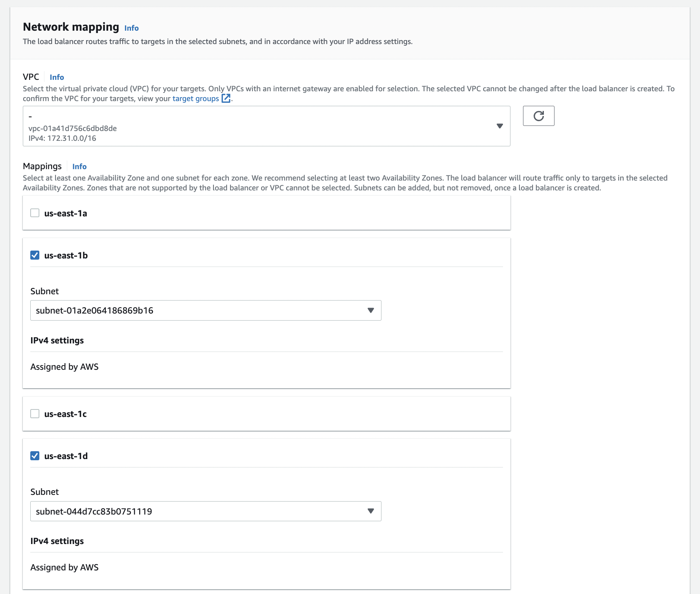The height and width of the screenshot is (594, 700).
Task: Click the us-east-1d zone label text
Action: (x=66, y=456)
